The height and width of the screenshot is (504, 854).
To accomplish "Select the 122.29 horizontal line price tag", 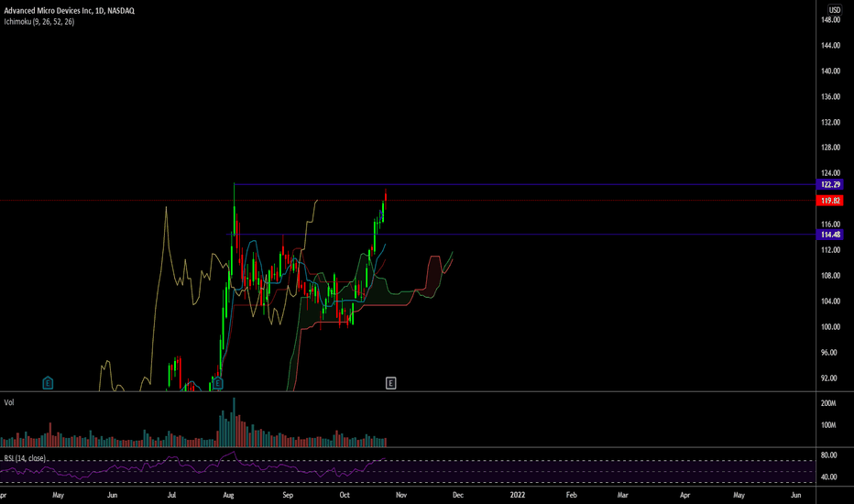I will pos(830,185).
